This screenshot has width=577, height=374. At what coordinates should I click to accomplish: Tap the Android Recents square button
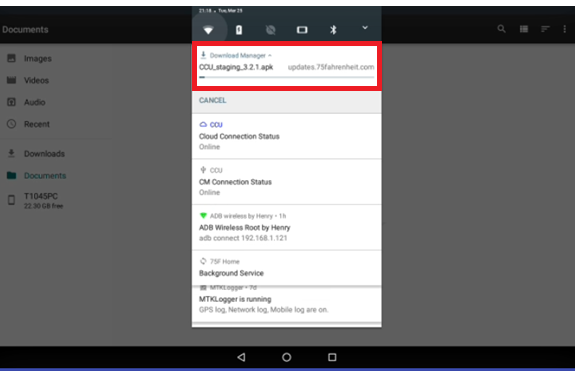(332, 357)
